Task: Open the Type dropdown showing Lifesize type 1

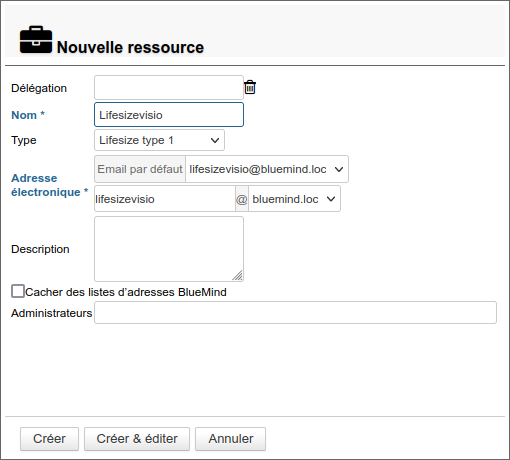Action: 159,140
